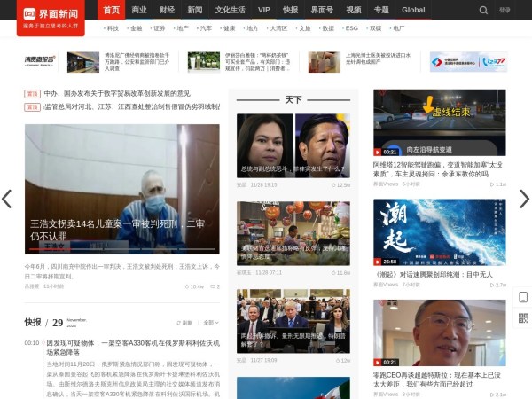Image resolution: width=532 pixels, height=399 pixels.
Task: Play the 00:21 driving navigation video
Action: click(x=439, y=122)
